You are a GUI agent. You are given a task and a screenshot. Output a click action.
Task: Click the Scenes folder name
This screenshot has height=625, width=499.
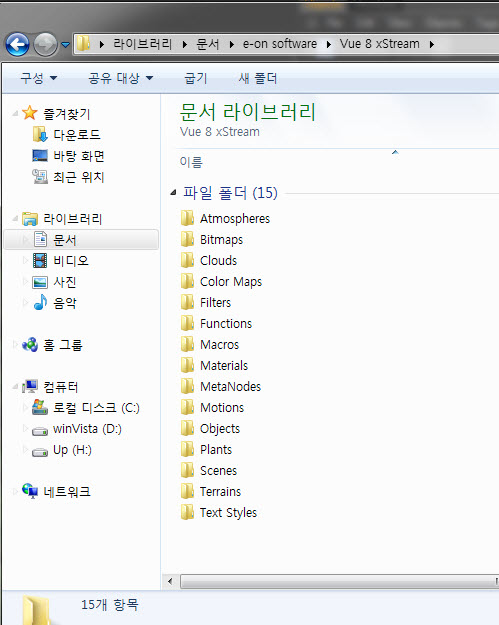pos(218,471)
